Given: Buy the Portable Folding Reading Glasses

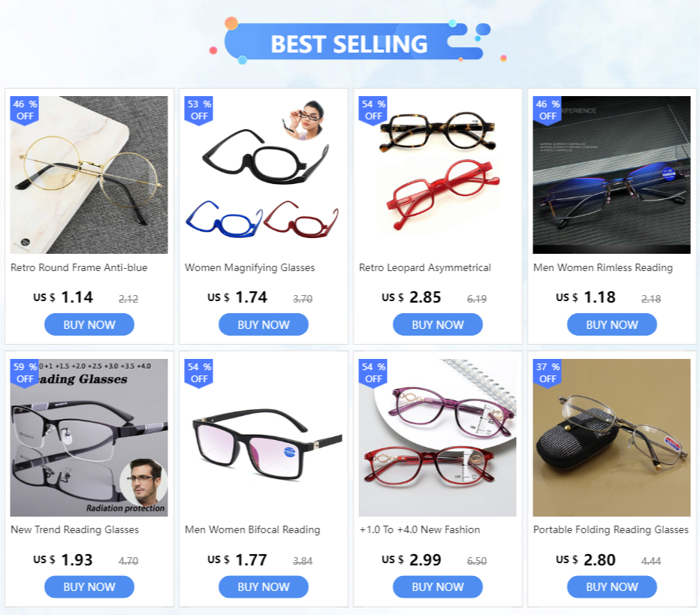Looking at the screenshot, I should 612,587.
